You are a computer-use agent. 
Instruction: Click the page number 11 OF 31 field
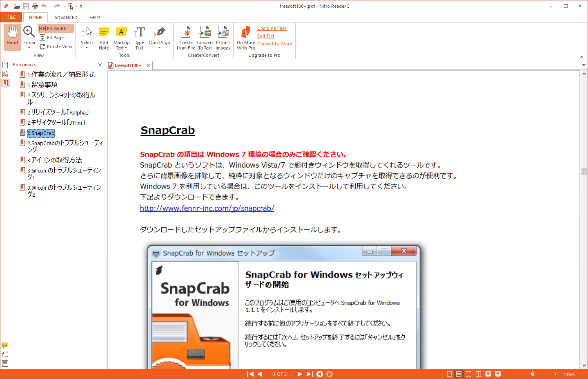click(x=280, y=374)
